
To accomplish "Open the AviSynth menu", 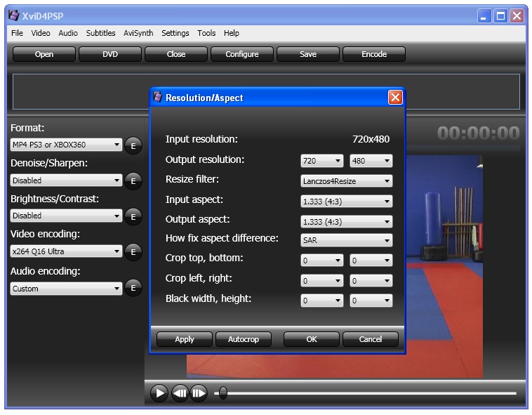I will 138,33.
